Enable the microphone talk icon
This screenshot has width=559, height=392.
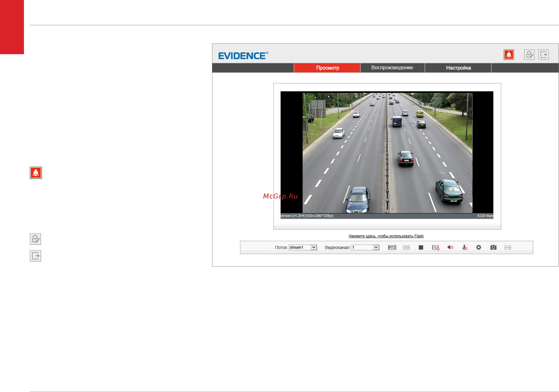click(465, 247)
